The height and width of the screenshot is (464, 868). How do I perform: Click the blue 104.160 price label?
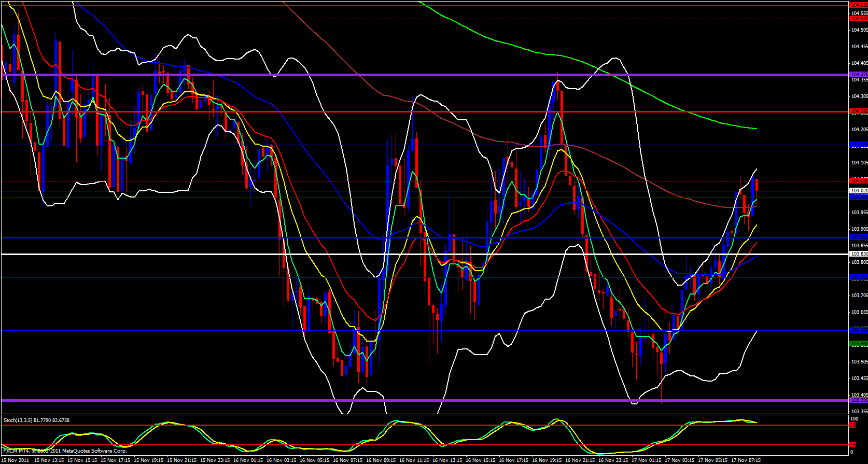[858, 145]
